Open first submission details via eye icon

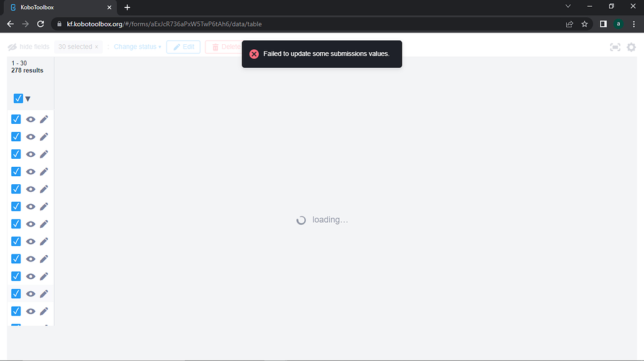[x=30, y=119]
